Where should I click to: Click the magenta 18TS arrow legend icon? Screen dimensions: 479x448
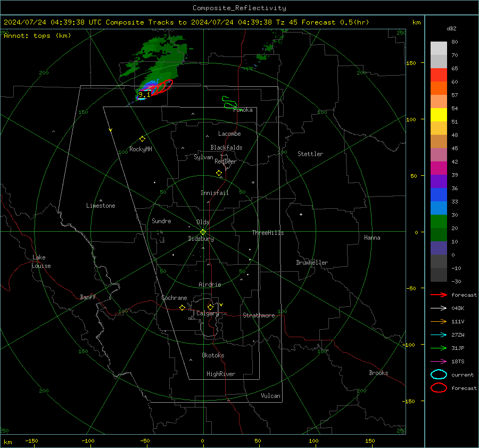(x=439, y=362)
